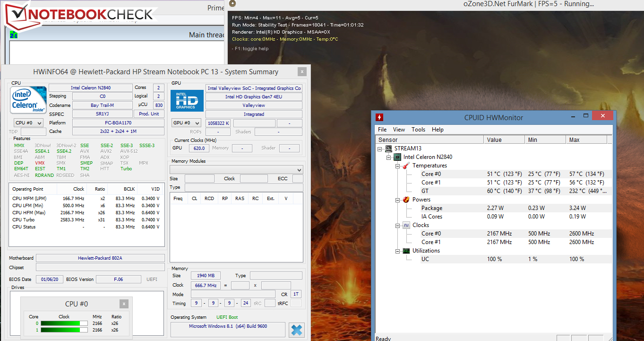Image resolution: width=644 pixels, height=341 pixels.
Task: Select the CPU MFM (LPM) row
Action: coord(86,199)
